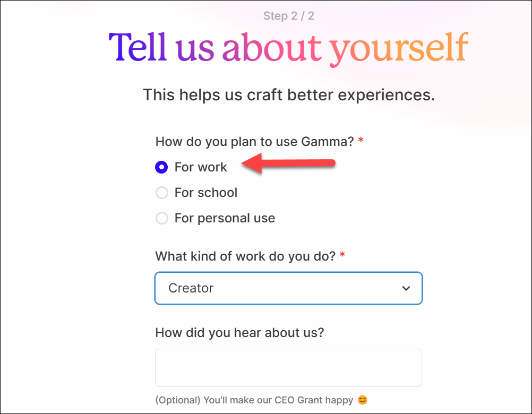
Task: Choose 'For school' as your plan
Action: tap(162, 193)
